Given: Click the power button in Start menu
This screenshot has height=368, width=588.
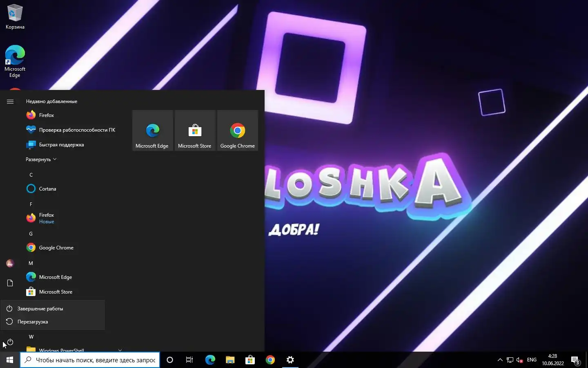Looking at the screenshot, I should 10,342.
